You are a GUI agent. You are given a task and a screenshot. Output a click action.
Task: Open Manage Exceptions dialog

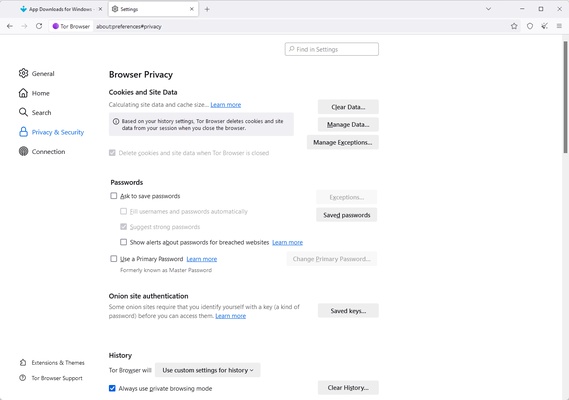[343, 142]
